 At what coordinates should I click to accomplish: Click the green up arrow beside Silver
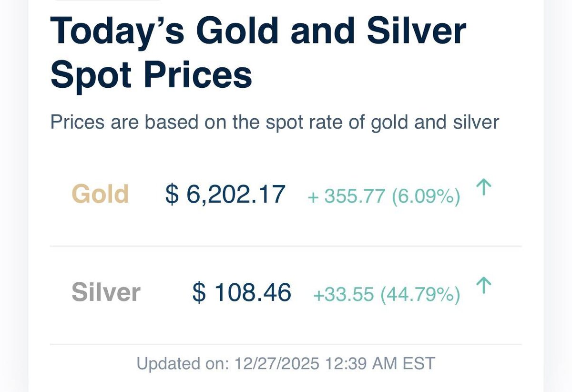click(483, 286)
